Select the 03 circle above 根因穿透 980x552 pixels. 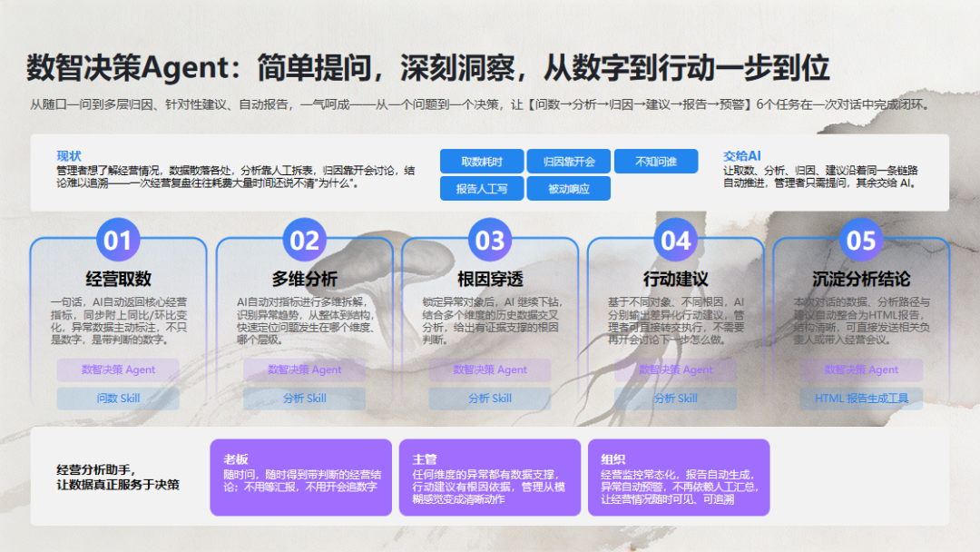pos(489,240)
